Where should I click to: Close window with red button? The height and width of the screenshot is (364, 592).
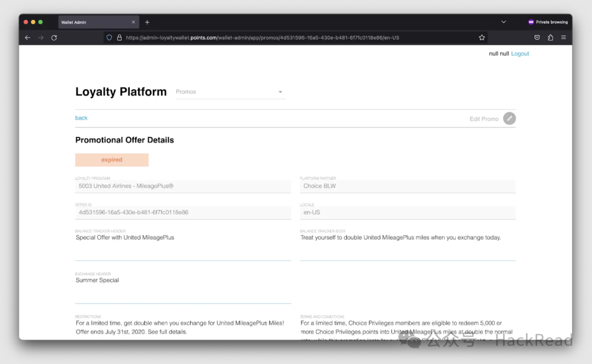pyautogui.click(x=26, y=22)
